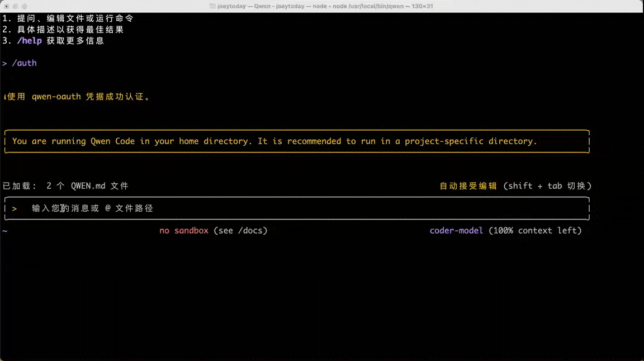Click the info icon before qwen-oauth message
644x361 pixels.
(4, 97)
